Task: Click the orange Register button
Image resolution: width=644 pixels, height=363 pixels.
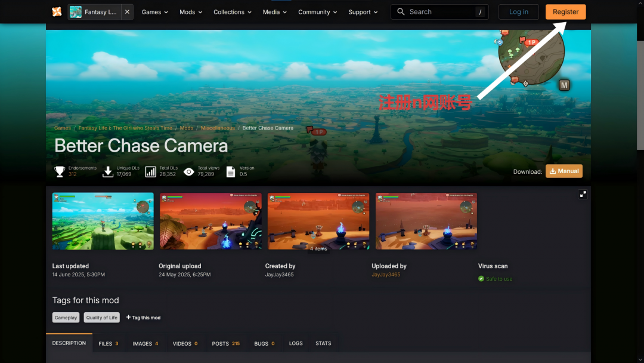Action: tap(565, 12)
